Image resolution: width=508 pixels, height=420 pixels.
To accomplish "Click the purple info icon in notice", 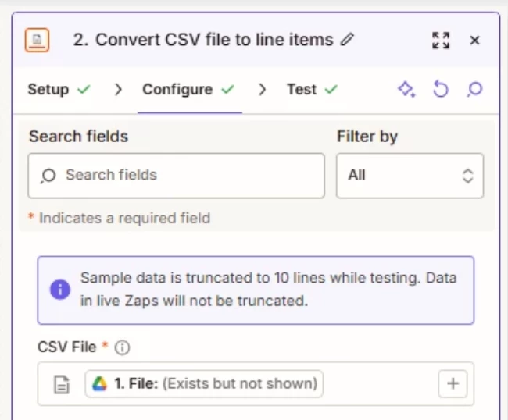I will (x=60, y=290).
